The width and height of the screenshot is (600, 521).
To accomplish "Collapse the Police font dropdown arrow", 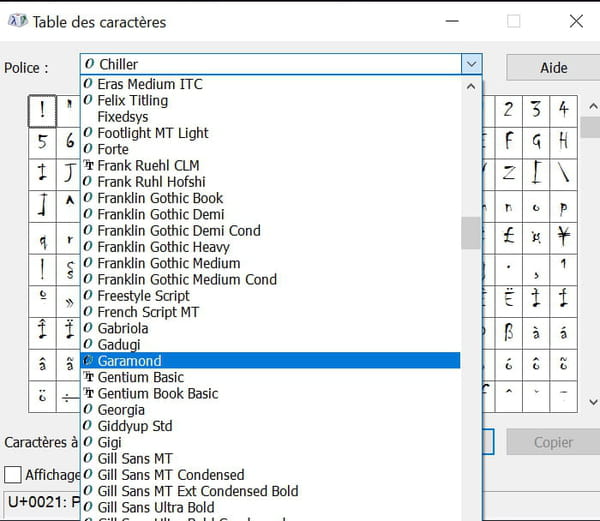I will tap(471, 64).
